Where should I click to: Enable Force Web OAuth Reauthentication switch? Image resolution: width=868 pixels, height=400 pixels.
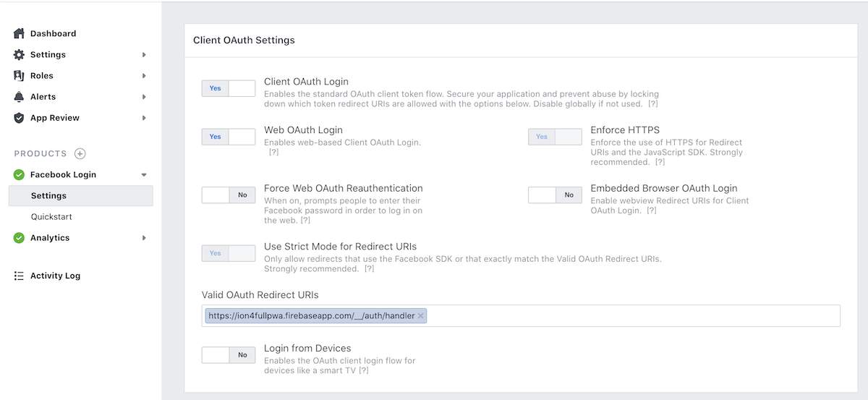[x=229, y=195]
